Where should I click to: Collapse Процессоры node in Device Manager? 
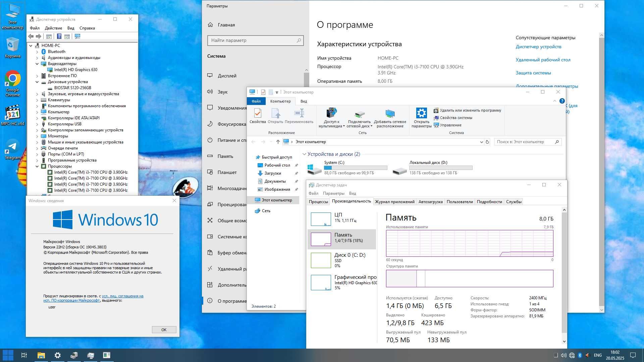(37, 166)
